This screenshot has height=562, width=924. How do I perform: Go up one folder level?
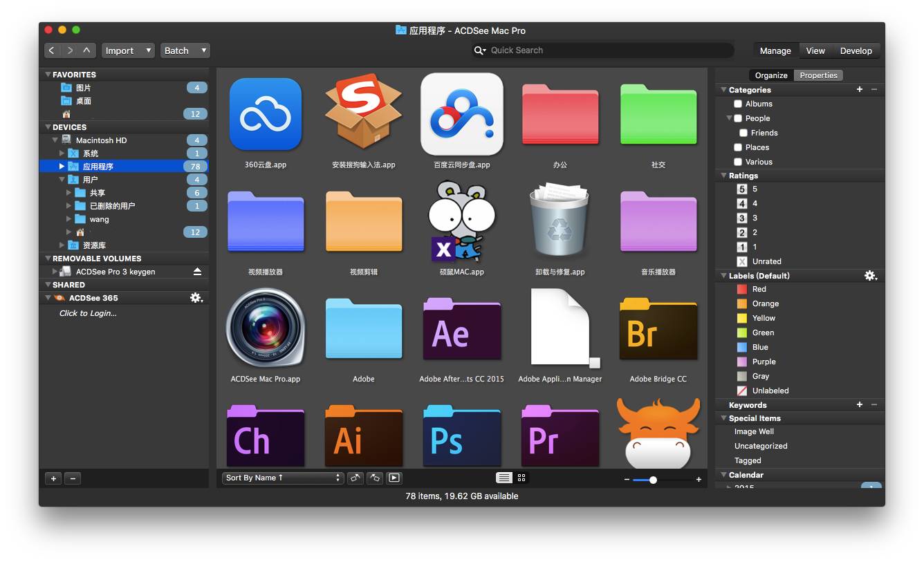coord(86,50)
